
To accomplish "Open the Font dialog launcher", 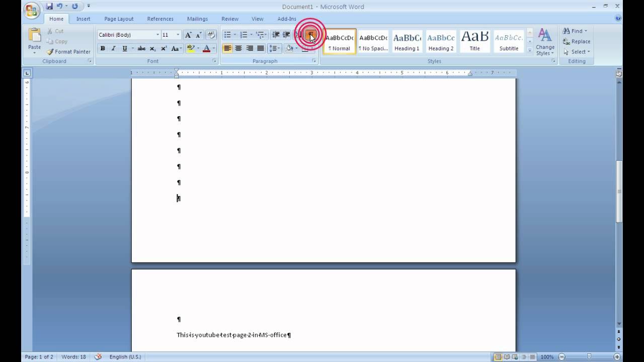I will (x=214, y=61).
